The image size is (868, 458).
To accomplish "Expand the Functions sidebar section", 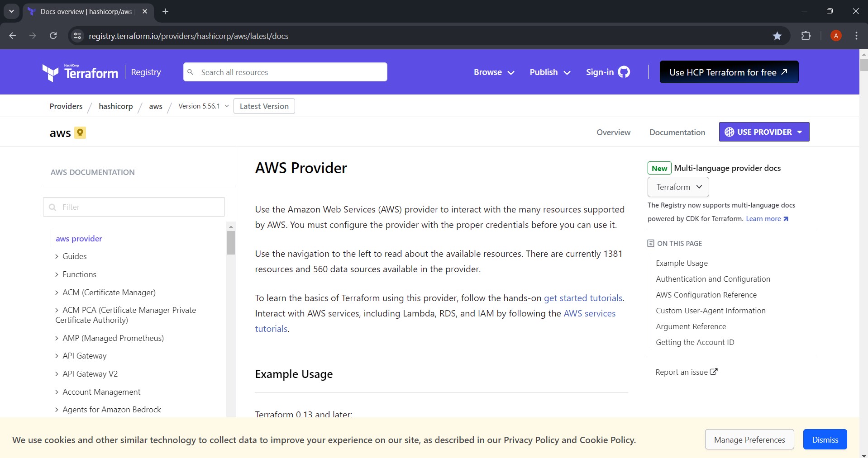I will tap(57, 274).
